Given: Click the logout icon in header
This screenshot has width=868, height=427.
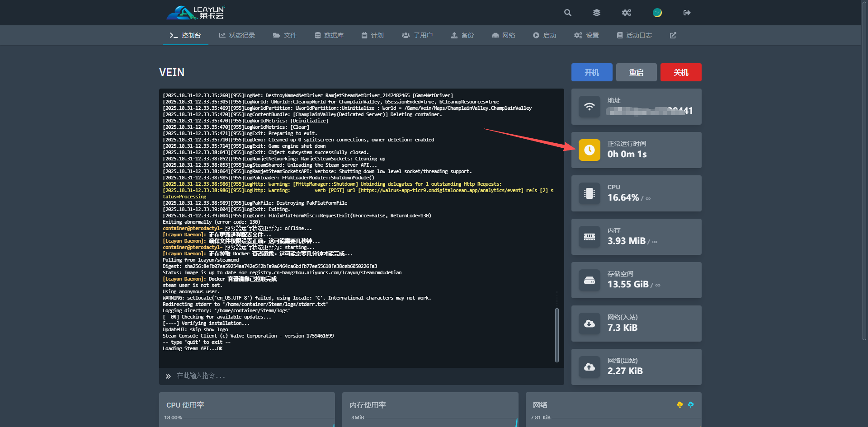Looking at the screenshot, I should 687,13.
